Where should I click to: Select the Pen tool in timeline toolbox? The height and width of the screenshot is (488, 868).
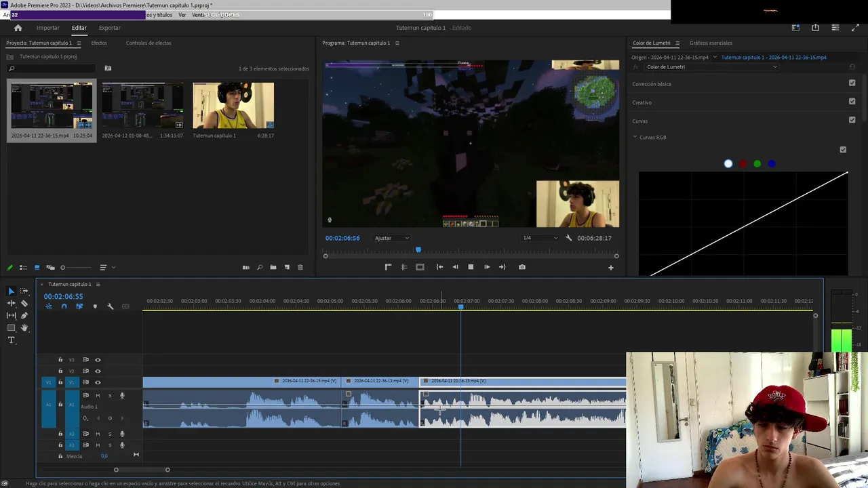24,315
